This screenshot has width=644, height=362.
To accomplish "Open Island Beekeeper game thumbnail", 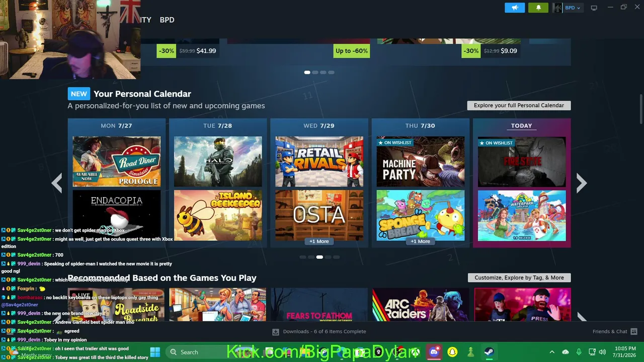I will tap(218, 215).
